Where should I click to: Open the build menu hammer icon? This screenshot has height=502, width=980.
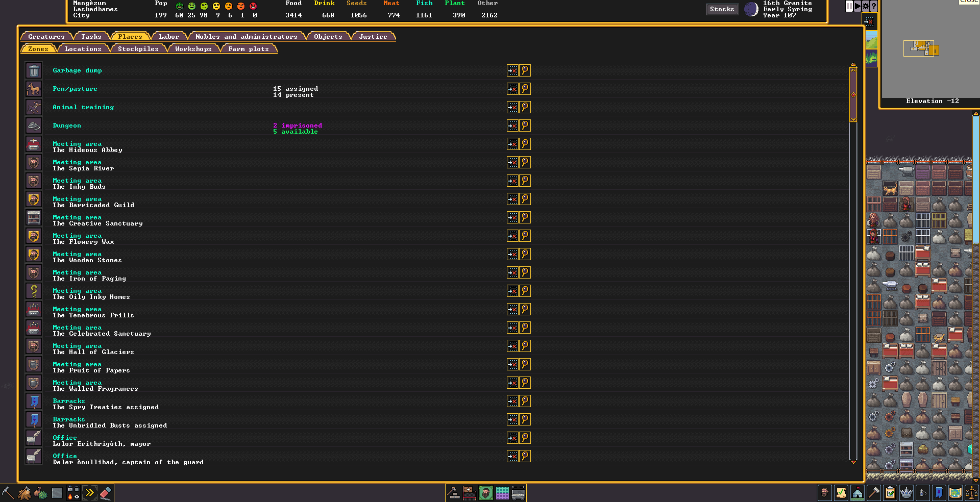453,493
